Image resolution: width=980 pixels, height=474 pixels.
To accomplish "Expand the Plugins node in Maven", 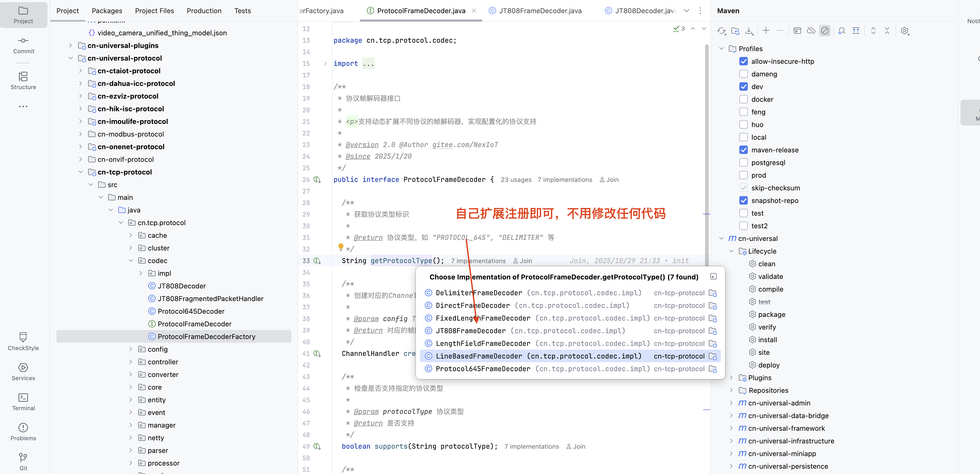I will 731,378.
